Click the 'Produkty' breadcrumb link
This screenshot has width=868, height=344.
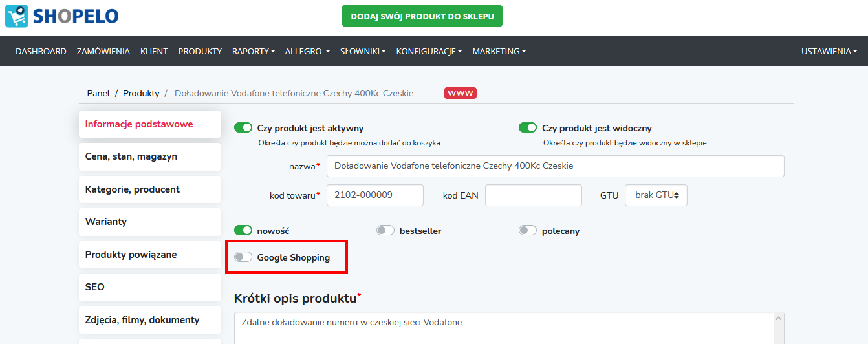click(x=141, y=93)
